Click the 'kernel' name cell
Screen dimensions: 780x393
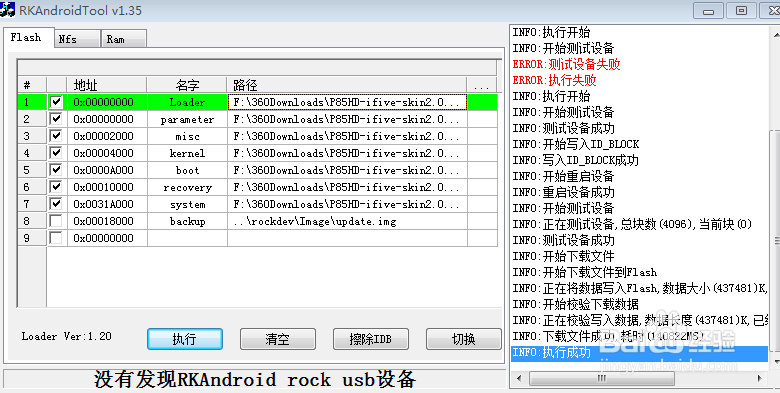click(187, 153)
